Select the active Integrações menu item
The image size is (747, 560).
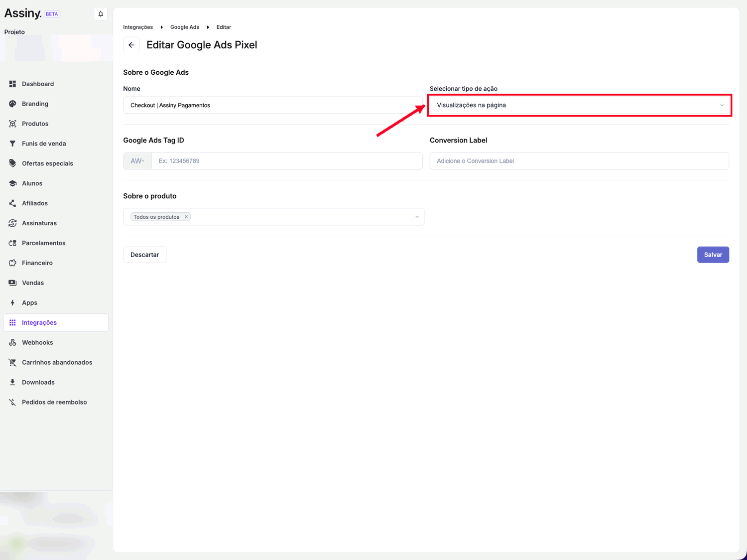click(x=56, y=323)
